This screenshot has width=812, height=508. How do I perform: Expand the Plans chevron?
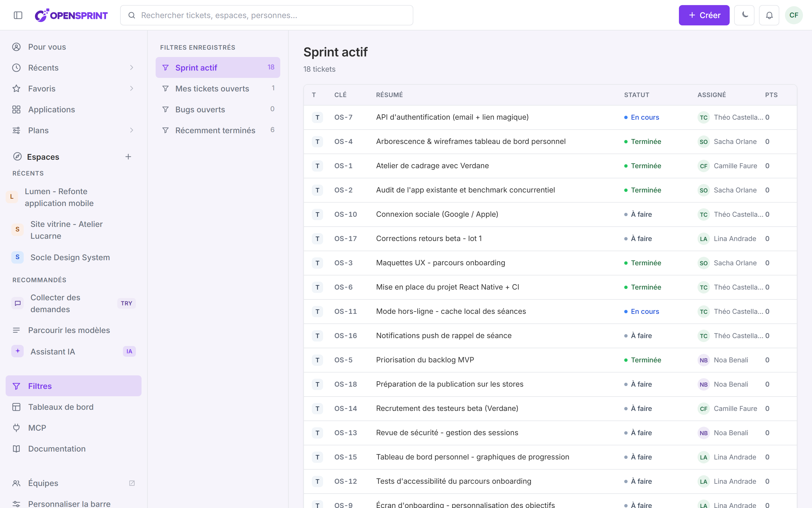tap(132, 130)
